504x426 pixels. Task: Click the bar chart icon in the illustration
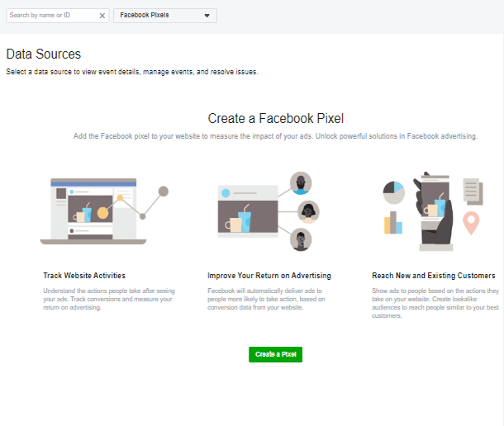coord(393,222)
